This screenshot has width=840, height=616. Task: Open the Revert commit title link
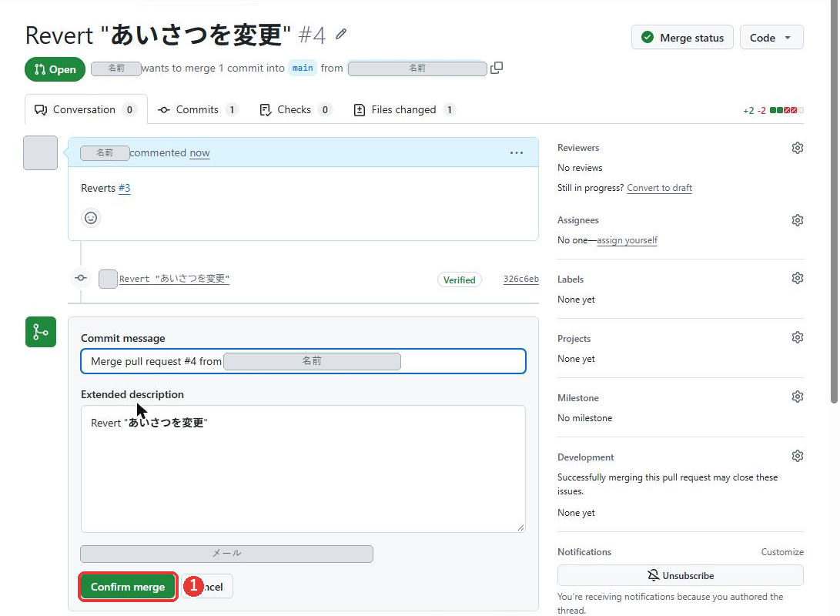click(x=174, y=279)
